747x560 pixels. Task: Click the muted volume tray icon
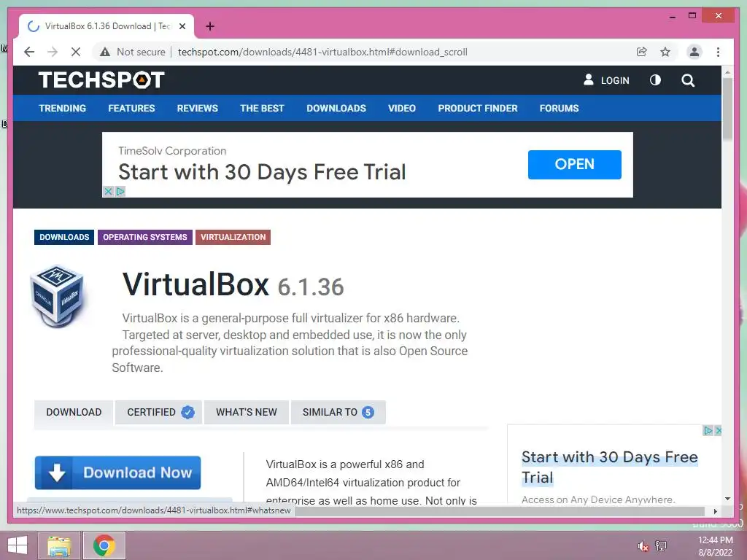[x=643, y=546]
